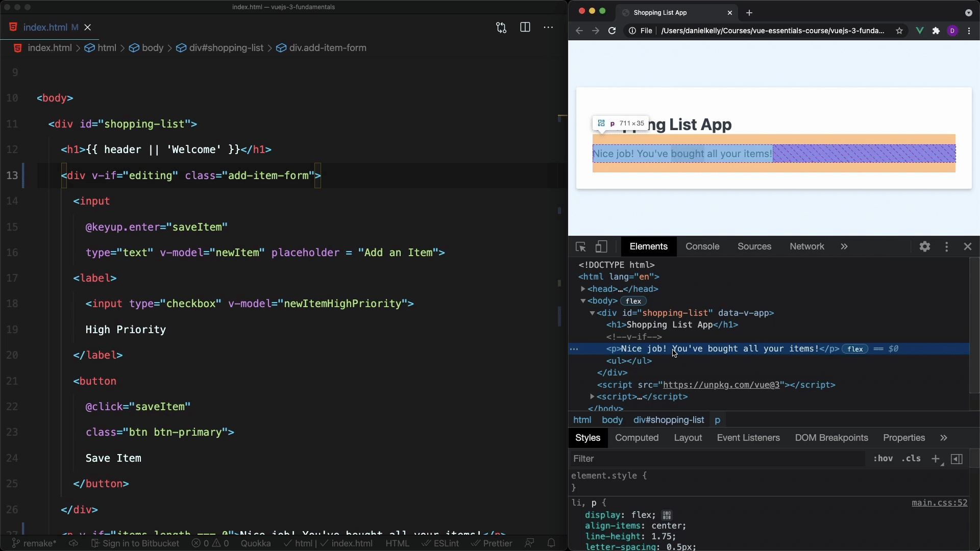Click the remake git branch indicator
The height and width of the screenshot is (551, 980).
34,543
